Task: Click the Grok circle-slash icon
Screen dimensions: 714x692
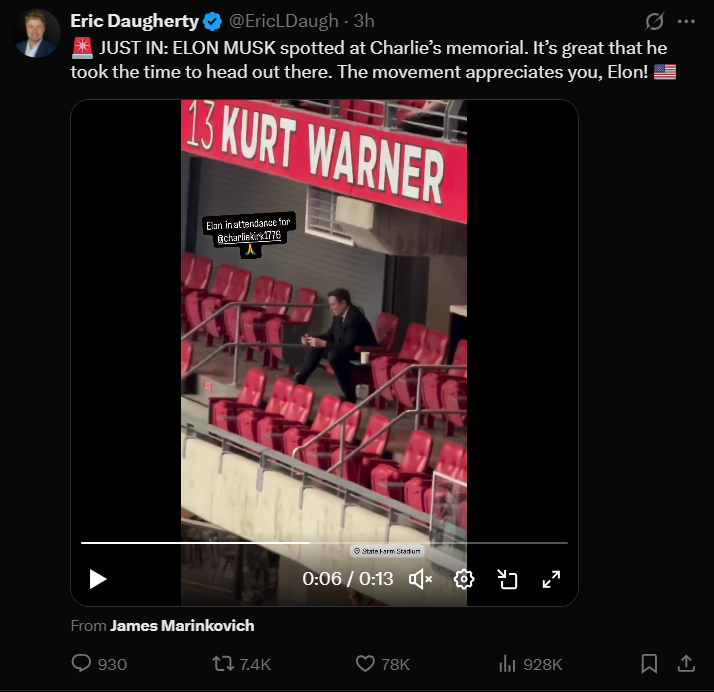Action: [x=654, y=21]
